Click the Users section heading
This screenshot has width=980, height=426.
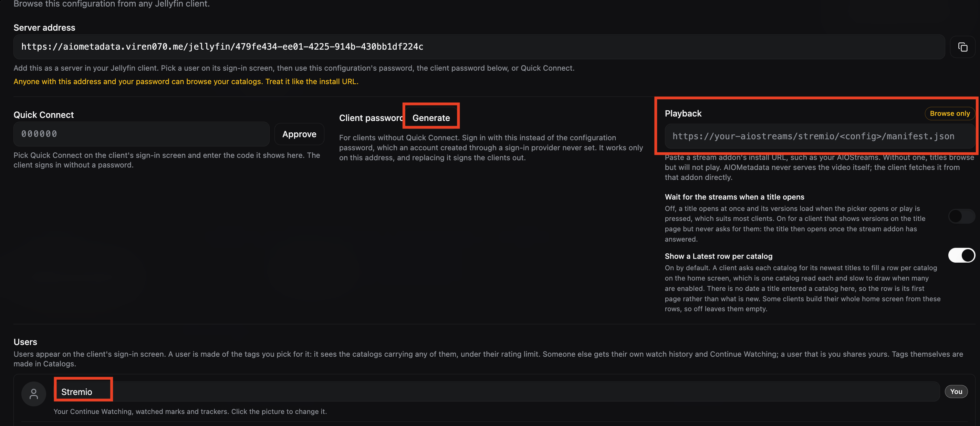(x=25, y=342)
